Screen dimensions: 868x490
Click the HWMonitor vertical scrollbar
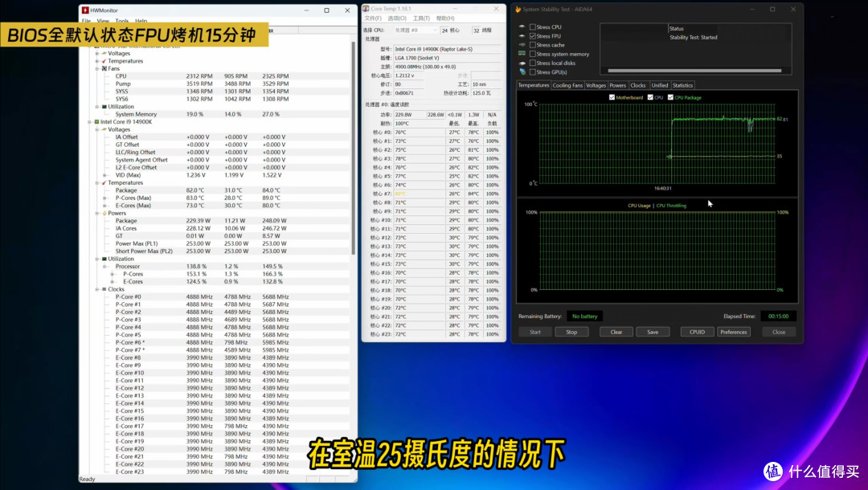(x=353, y=149)
